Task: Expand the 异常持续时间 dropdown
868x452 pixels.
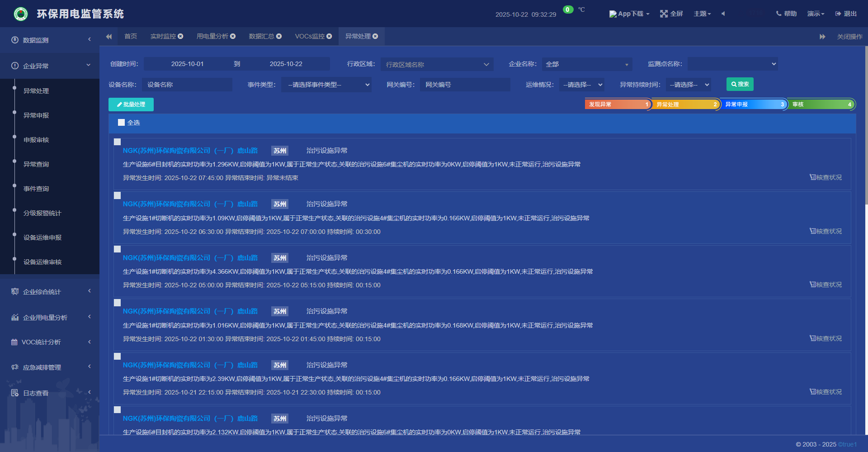Action: [x=688, y=85]
